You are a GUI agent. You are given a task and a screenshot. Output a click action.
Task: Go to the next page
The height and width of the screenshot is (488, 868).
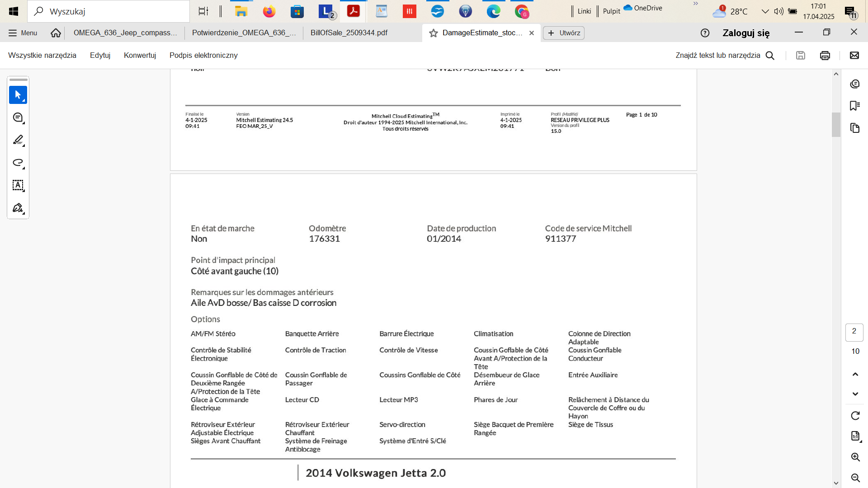point(855,394)
